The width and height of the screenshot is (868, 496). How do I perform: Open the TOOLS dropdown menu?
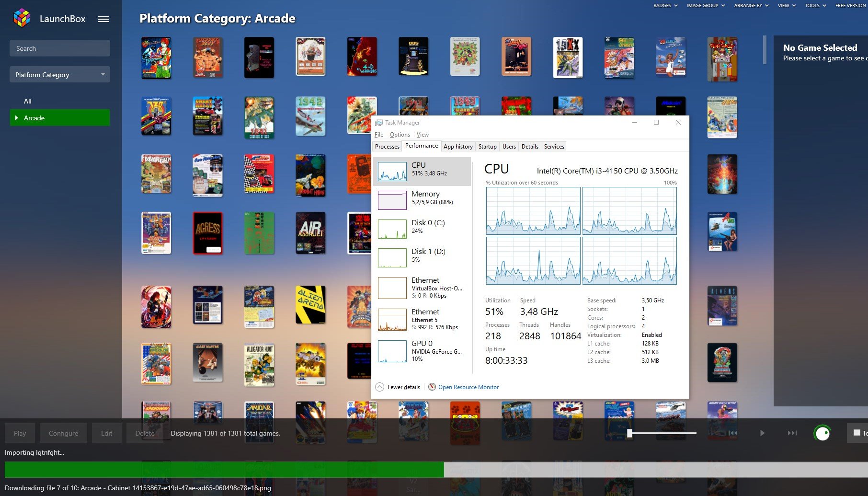click(x=815, y=6)
